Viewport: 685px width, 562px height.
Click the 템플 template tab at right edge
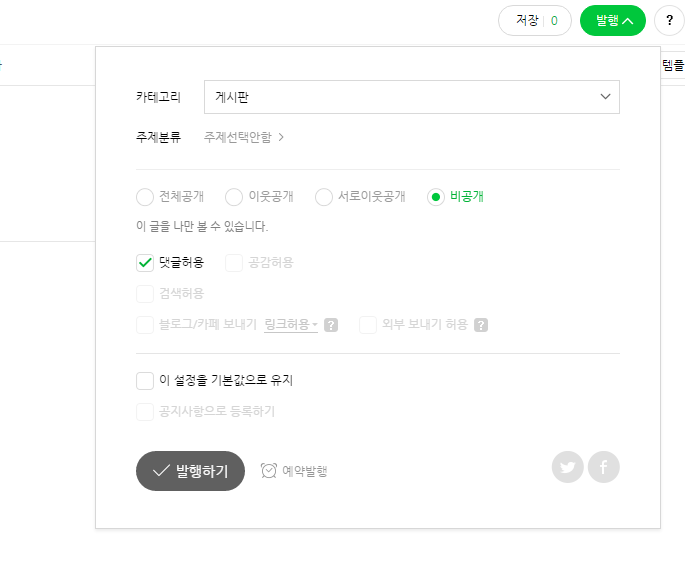tap(673, 66)
